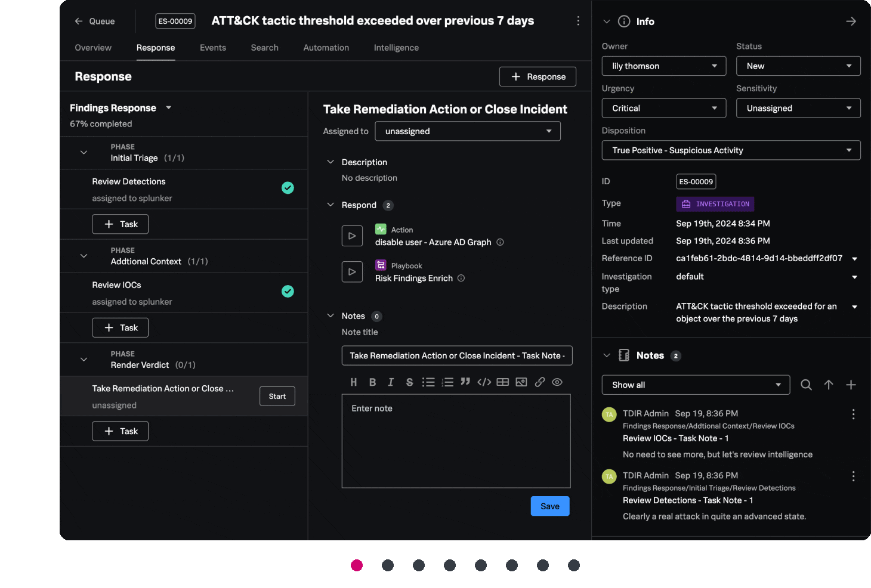Toggle note preview eye icon
This screenshot has height=588, width=871.
[557, 382]
